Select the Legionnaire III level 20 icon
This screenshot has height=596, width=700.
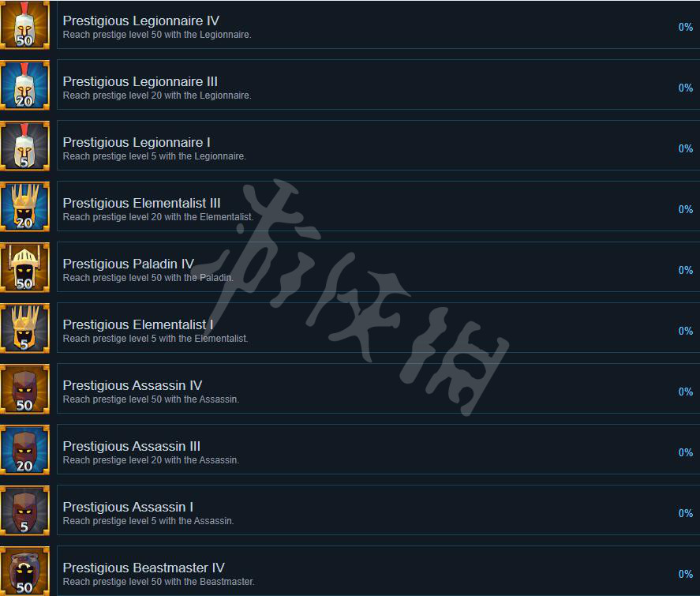(24, 85)
